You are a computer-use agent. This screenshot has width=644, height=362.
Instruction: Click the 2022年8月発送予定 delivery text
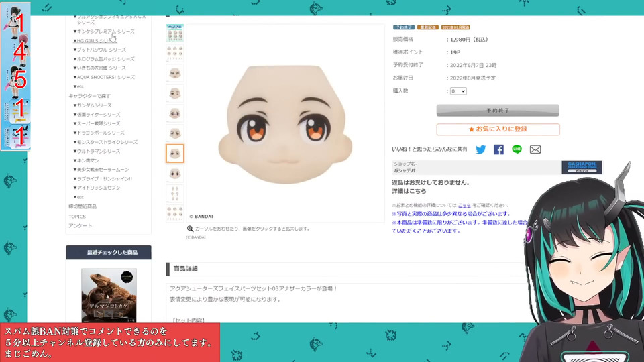click(x=473, y=78)
